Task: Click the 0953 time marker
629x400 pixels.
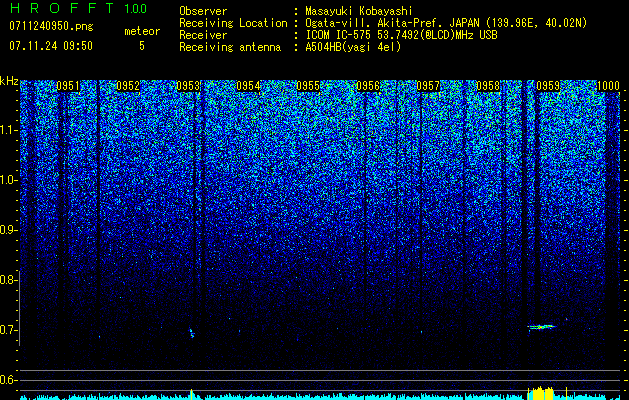Action: 188,86
